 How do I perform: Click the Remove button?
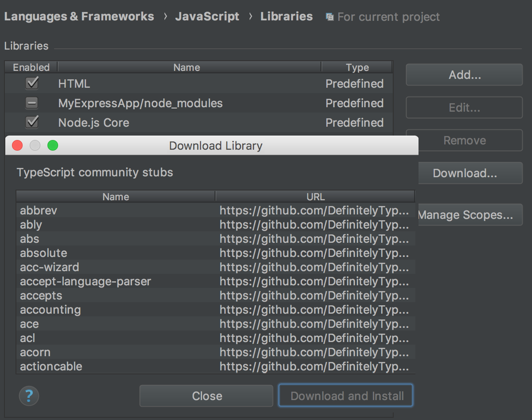click(464, 140)
